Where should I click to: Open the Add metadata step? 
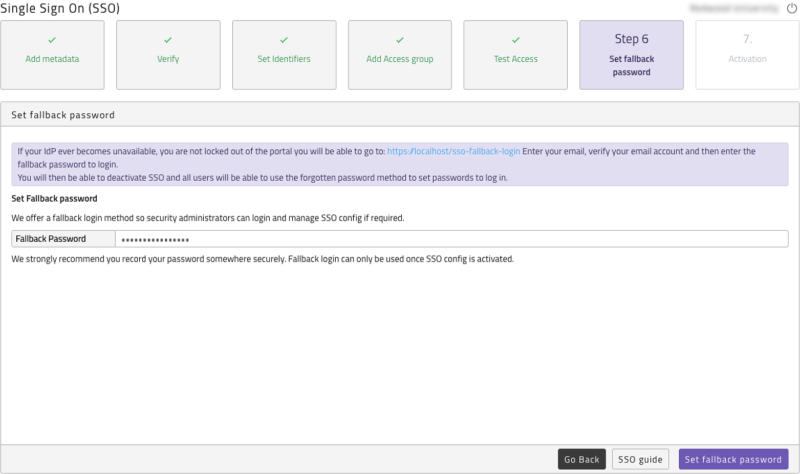tap(52, 59)
